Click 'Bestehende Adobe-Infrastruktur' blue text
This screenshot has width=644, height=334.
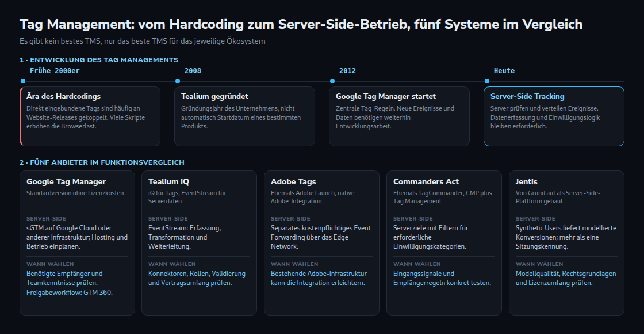pyautogui.click(x=319, y=279)
